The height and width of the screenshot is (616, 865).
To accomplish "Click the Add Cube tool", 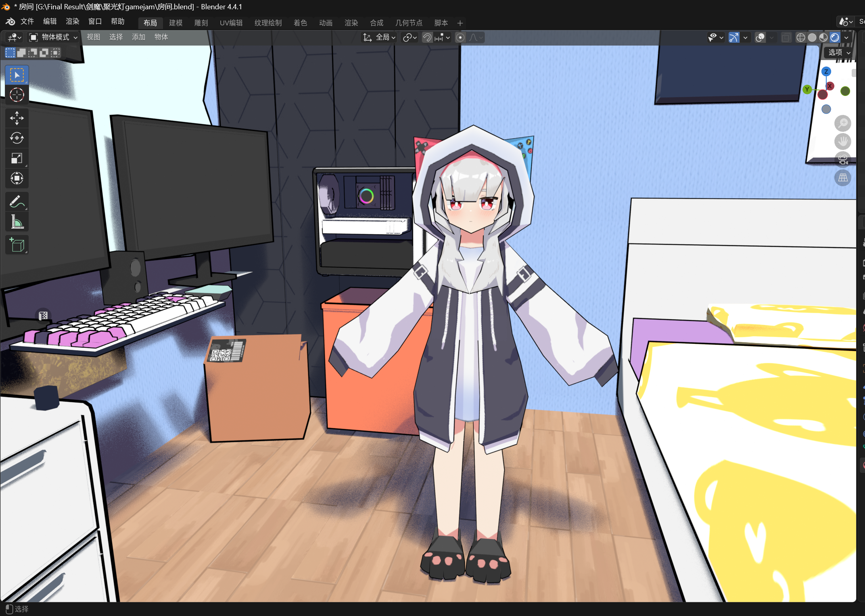I will [x=17, y=245].
